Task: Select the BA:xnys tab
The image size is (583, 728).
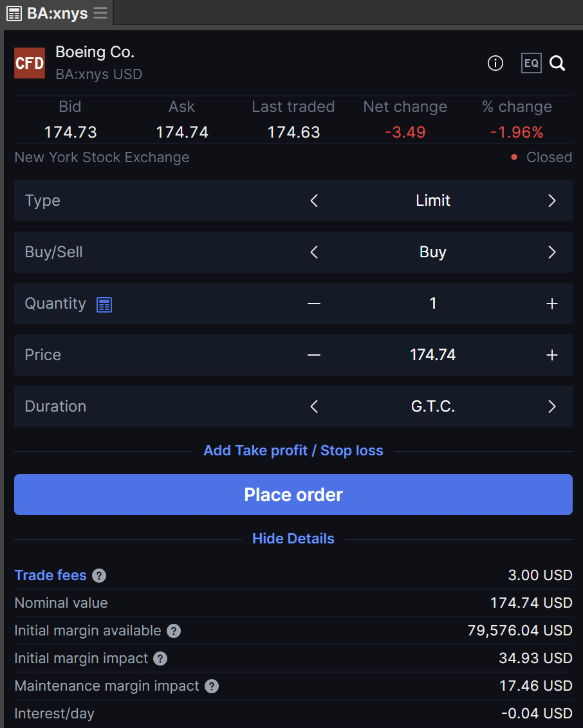Action: 57,14
